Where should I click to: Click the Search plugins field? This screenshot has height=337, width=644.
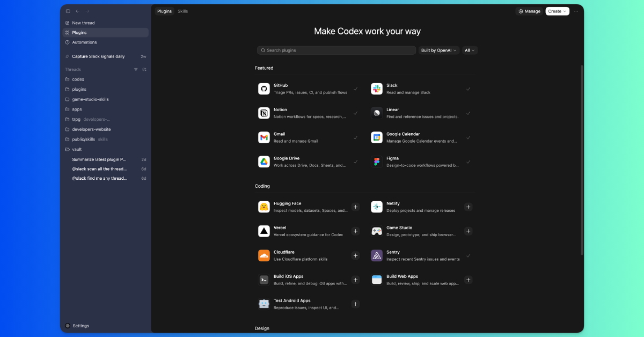pyautogui.click(x=336, y=50)
